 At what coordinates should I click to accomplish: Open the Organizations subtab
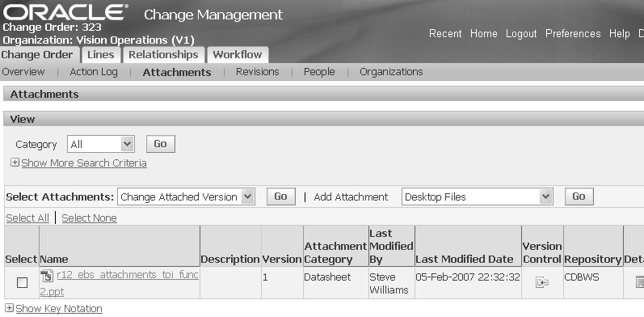[391, 72]
